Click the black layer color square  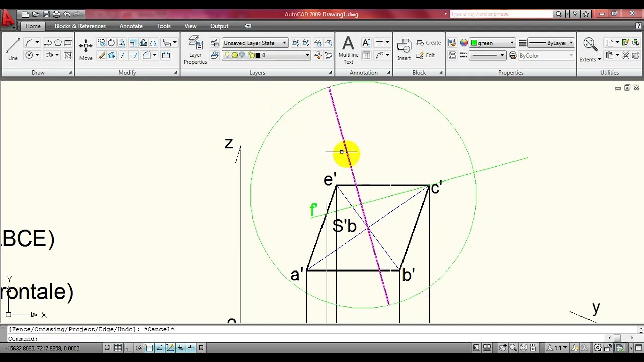click(x=258, y=55)
